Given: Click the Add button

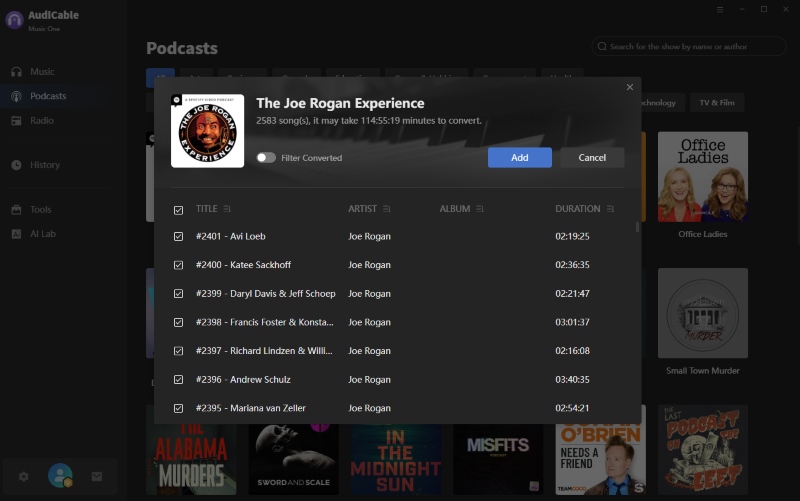Looking at the screenshot, I should 519,158.
